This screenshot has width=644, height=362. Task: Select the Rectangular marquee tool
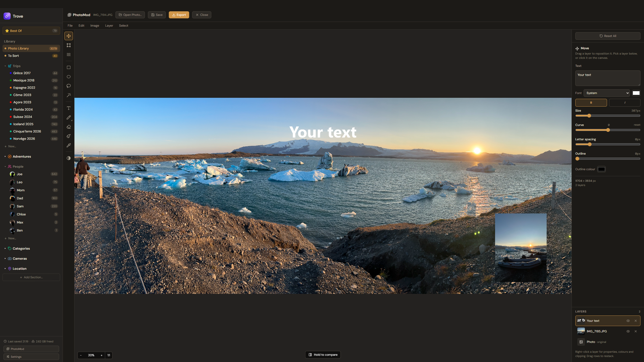point(68,67)
